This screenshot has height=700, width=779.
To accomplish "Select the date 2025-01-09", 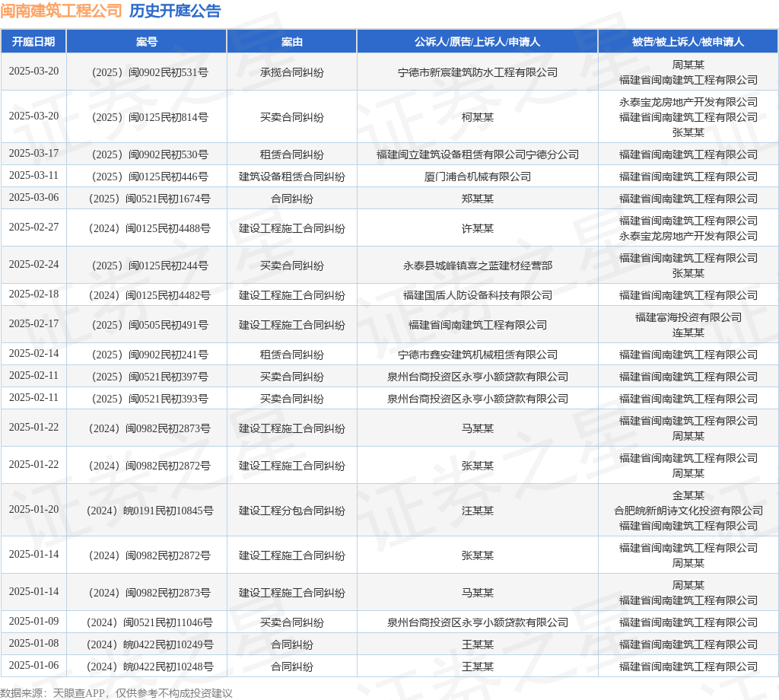I will point(33,621).
